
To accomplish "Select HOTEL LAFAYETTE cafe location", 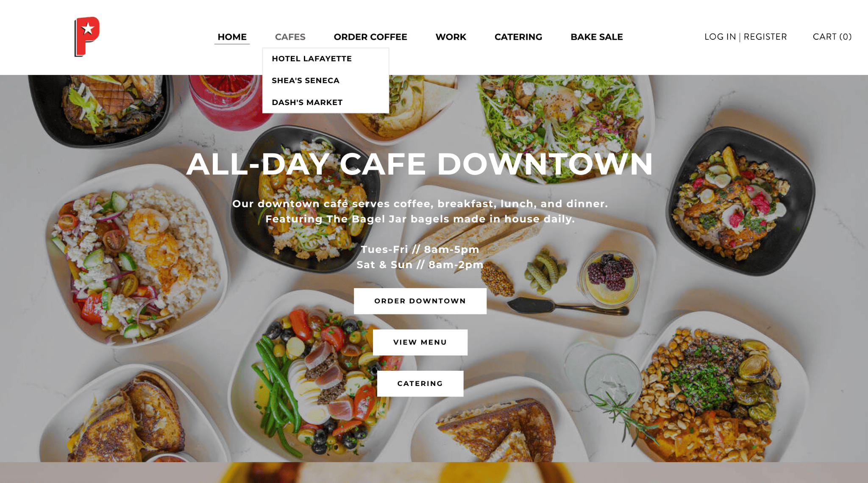I will 312,58.
